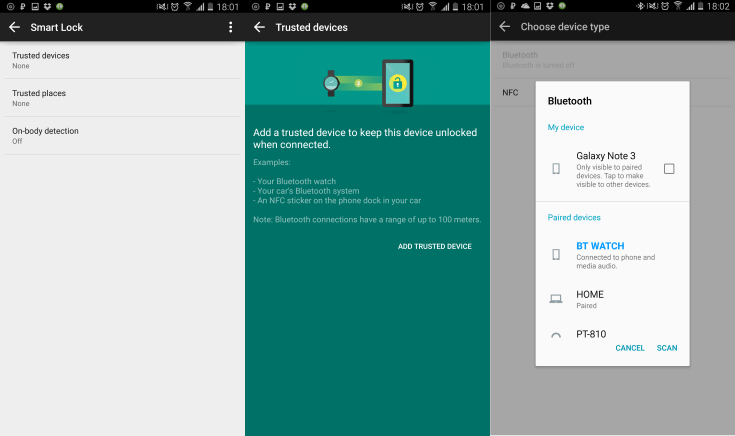Image resolution: width=735 pixels, height=436 pixels.
Task: Tap the My device section label
Action: (x=566, y=128)
